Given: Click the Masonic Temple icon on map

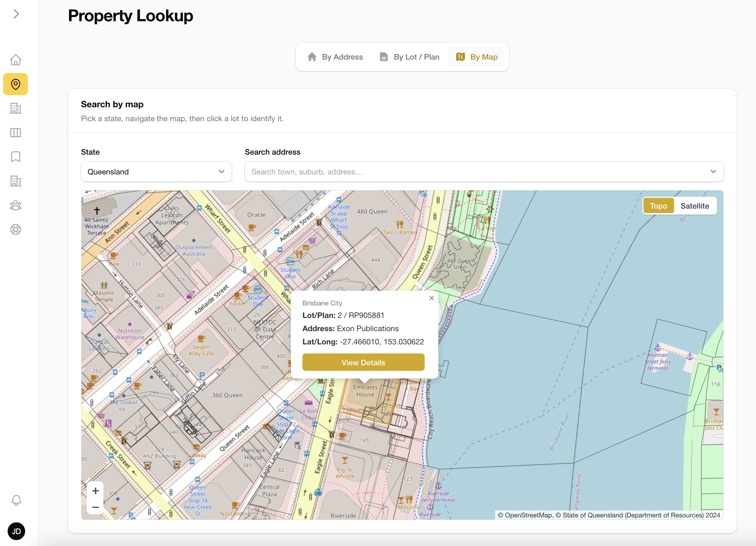Looking at the screenshot, I should tap(104, 286).
